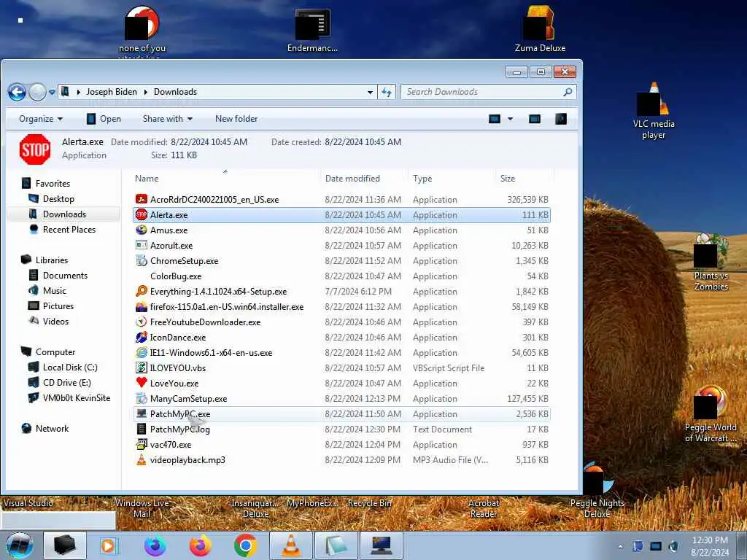747x560 pixels.
Task: Click the ILOVEYOU.vbs script icon
Action: point(141,367)
